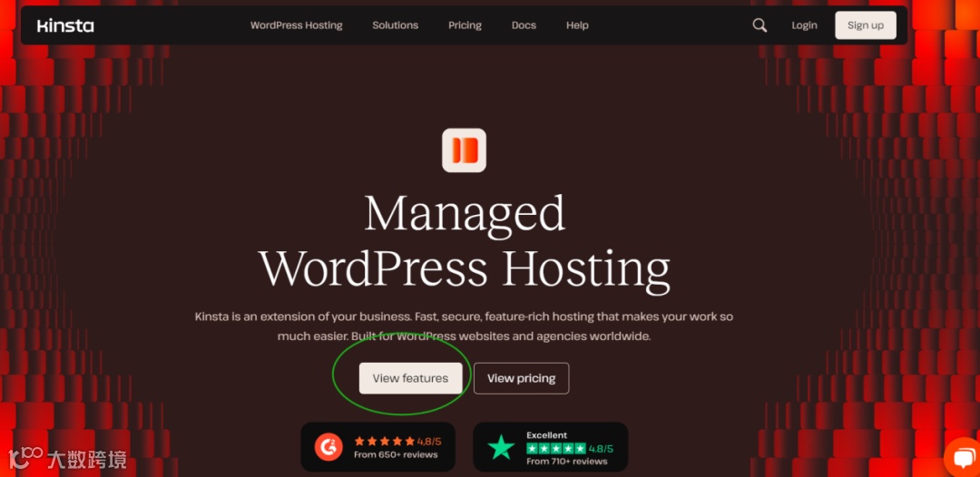980x477 pixels.
Task: Click the orange Kinsta app icon
Action: pos(464,150)
